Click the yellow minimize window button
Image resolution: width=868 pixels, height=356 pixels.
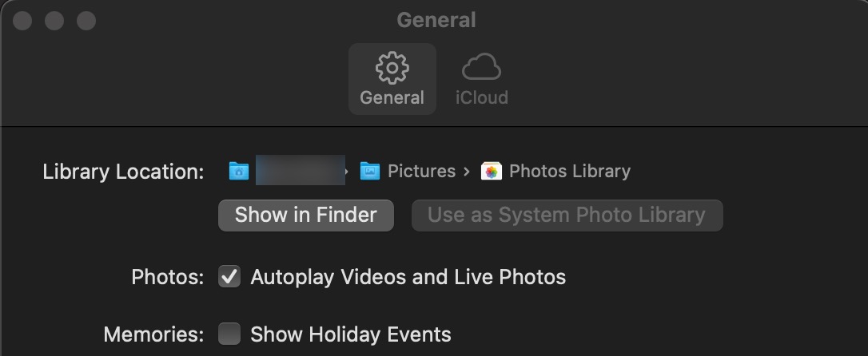pos(54,21)
